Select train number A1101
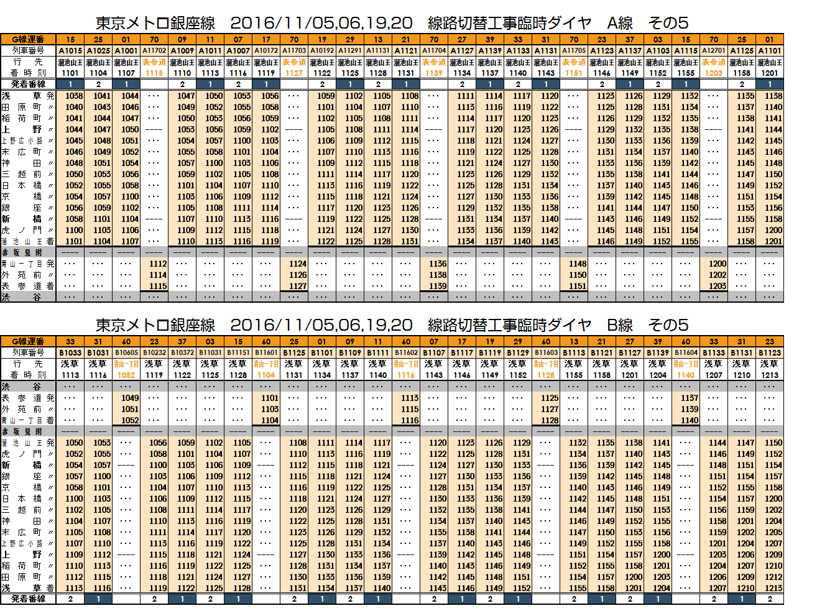 (770, 50)
